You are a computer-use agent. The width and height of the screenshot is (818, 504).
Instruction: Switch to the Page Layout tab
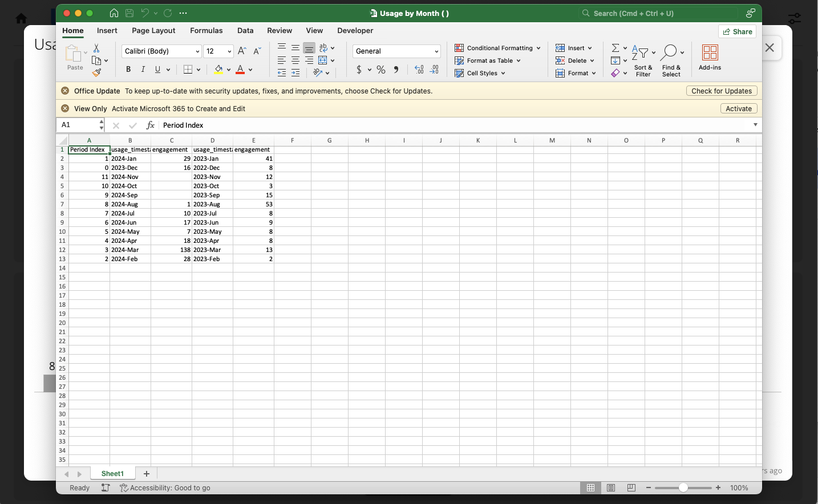(153, 31)
